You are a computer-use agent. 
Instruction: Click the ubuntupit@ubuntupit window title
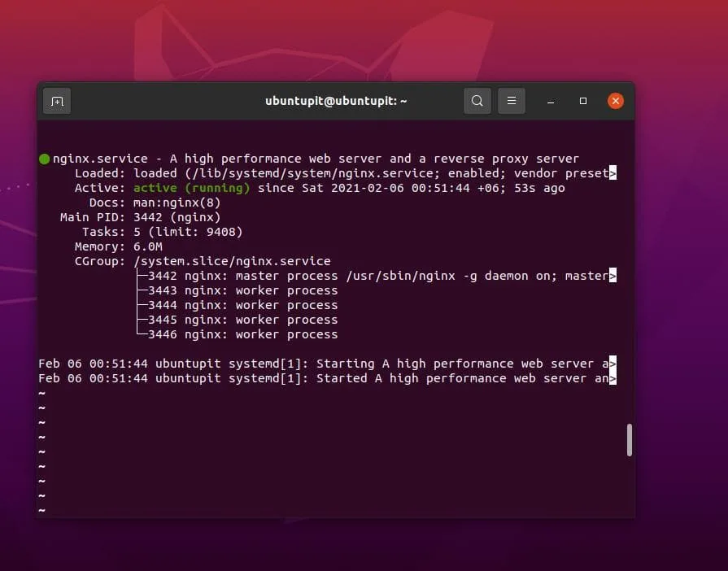tap(336, 101)
